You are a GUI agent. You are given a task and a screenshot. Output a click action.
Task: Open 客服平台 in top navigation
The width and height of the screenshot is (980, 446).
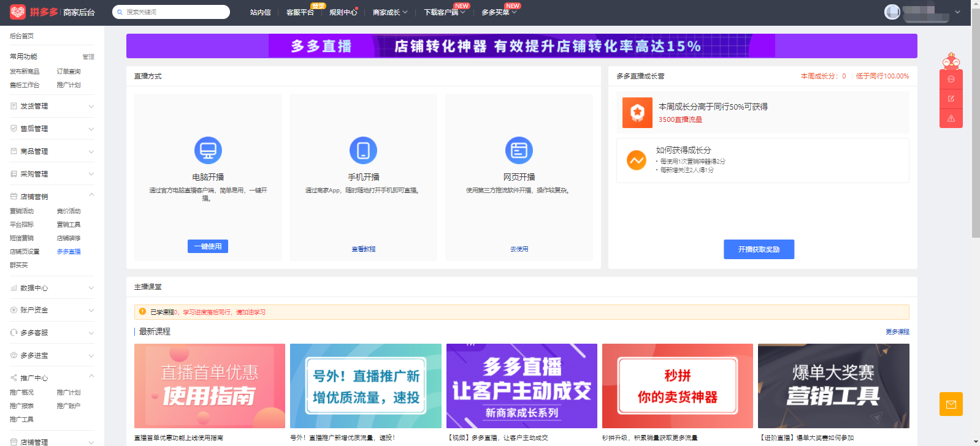(x=300, y=12)
